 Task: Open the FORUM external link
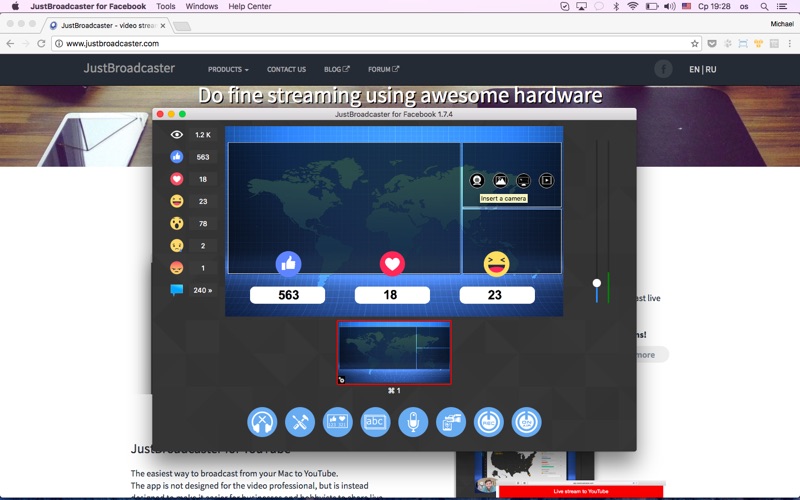click(x=384, y=69)
